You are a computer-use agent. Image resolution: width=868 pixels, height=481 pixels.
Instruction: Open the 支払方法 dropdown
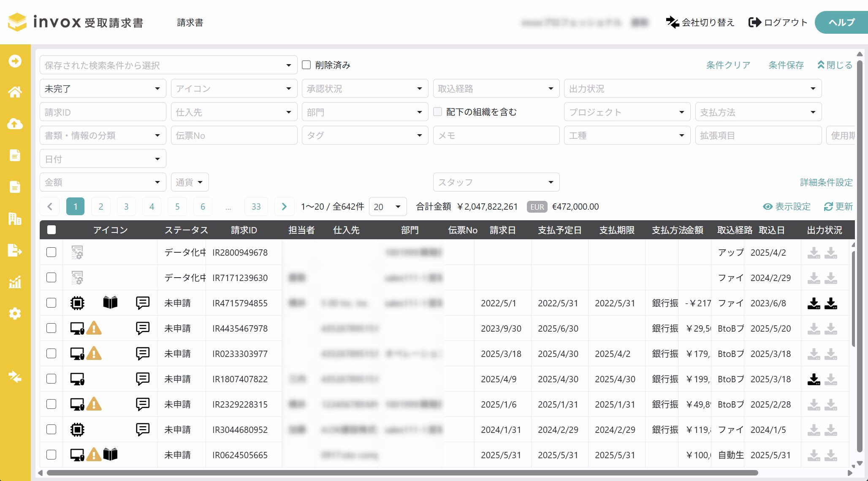point(758,112)
